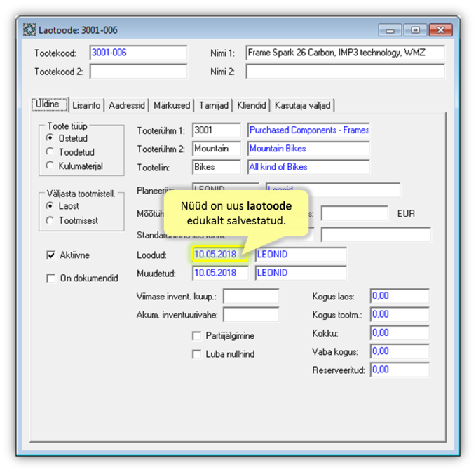This screenshot has height=472, width=476.
Task: Open the Kasutaja väljad tab
Action: point(302,105)
